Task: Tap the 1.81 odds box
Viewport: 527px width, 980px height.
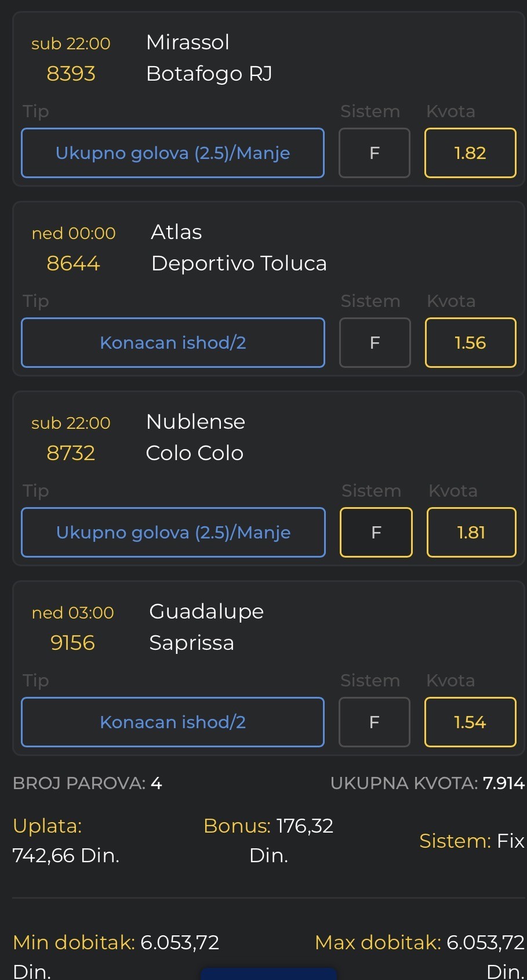Action: (x=471, y=533)
